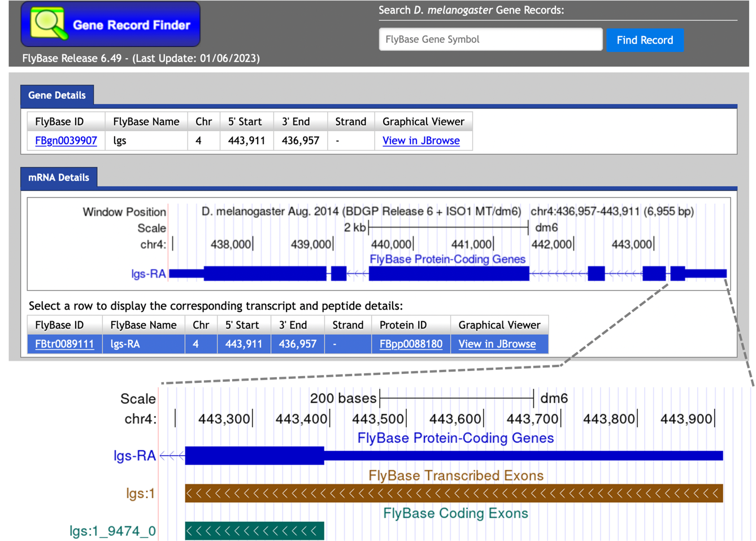Click the lgs:1_9474_0 track label
756x541 pixels.
(x=112, y=531)
